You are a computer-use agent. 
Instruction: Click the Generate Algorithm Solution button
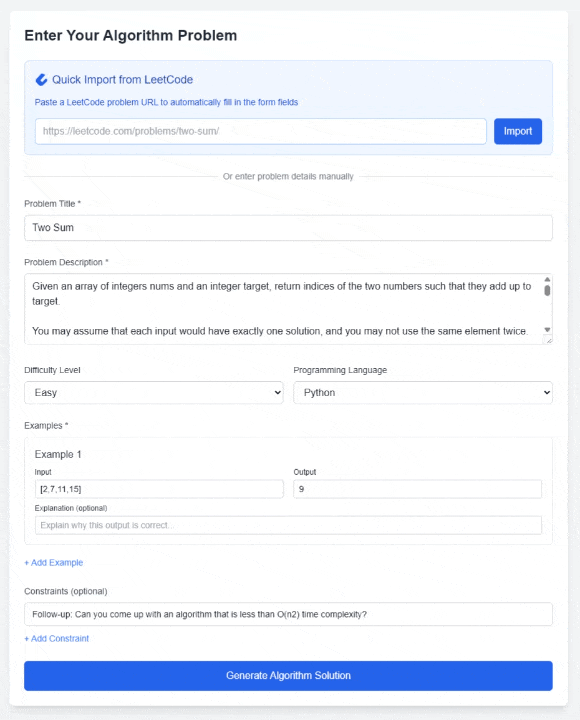tap(288, 676)
